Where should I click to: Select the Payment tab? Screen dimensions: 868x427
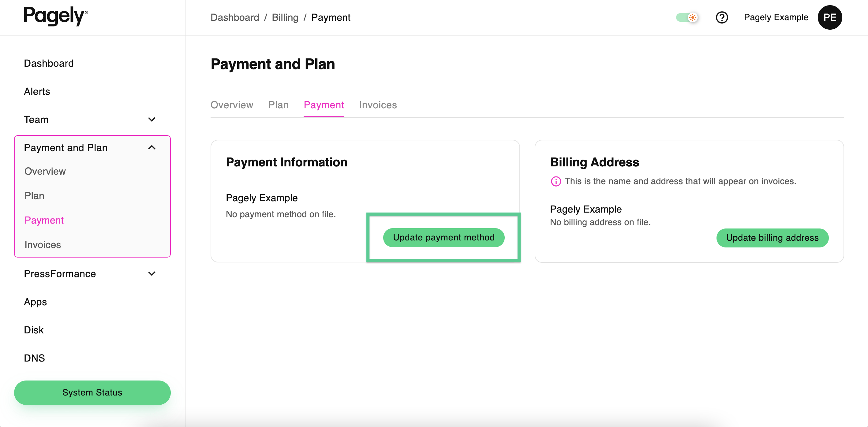click(324, 105)
